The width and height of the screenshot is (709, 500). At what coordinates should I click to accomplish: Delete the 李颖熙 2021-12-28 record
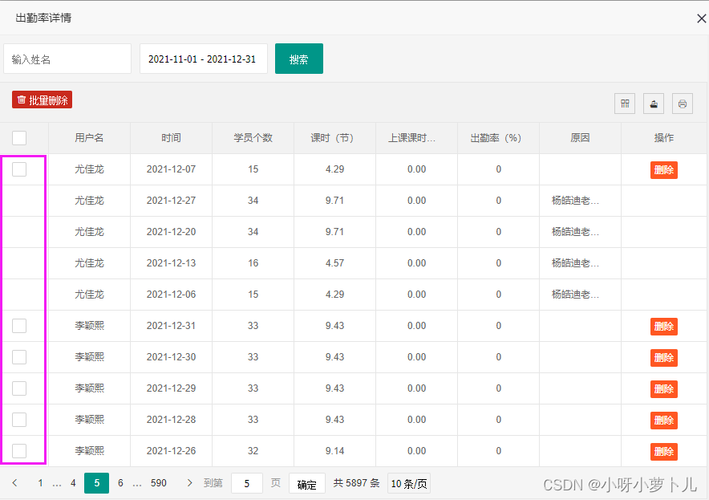[664, 420]
